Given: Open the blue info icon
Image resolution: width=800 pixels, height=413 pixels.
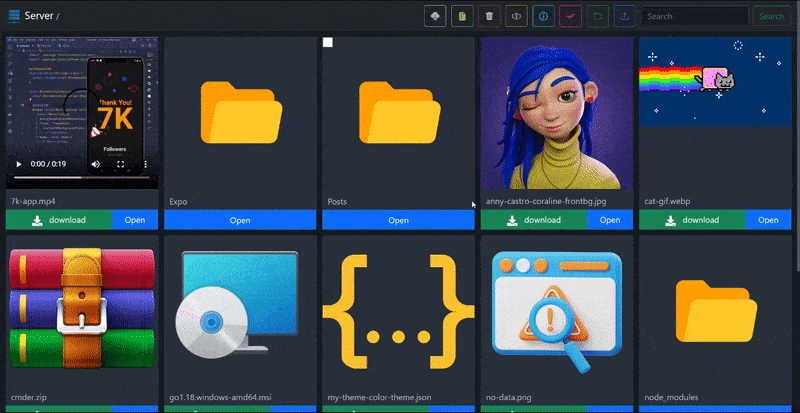Looking at the screenshot, I should (543, 16).
